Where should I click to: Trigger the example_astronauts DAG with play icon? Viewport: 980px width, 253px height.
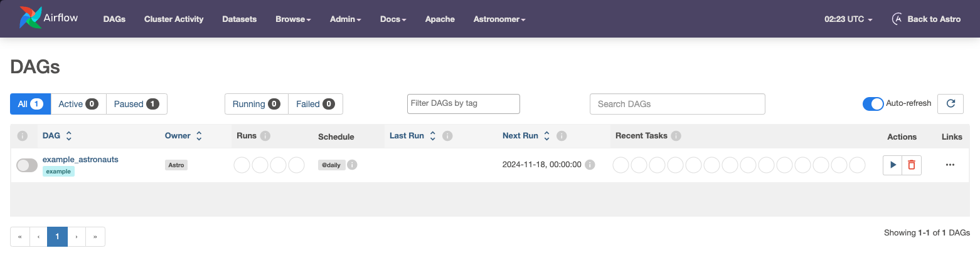point(892,165)
